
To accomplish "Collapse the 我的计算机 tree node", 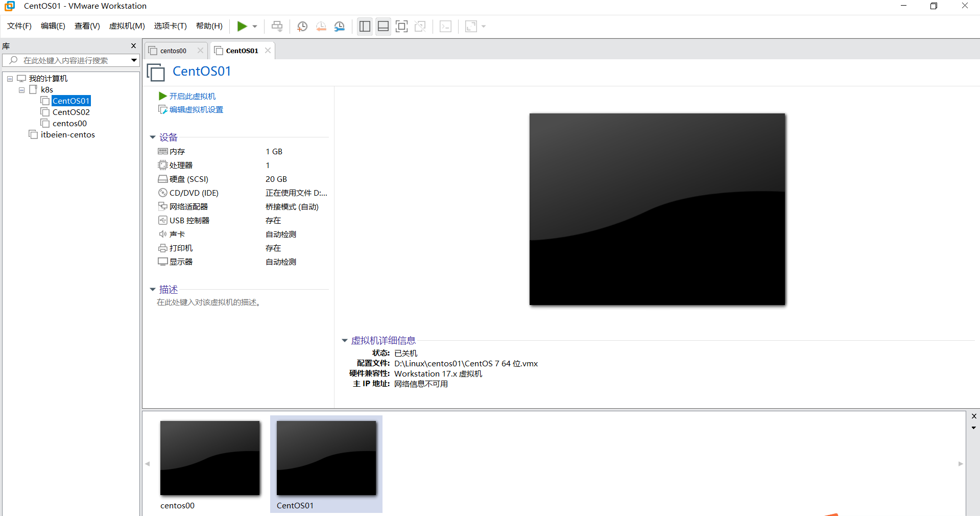I will pos(10,79).
